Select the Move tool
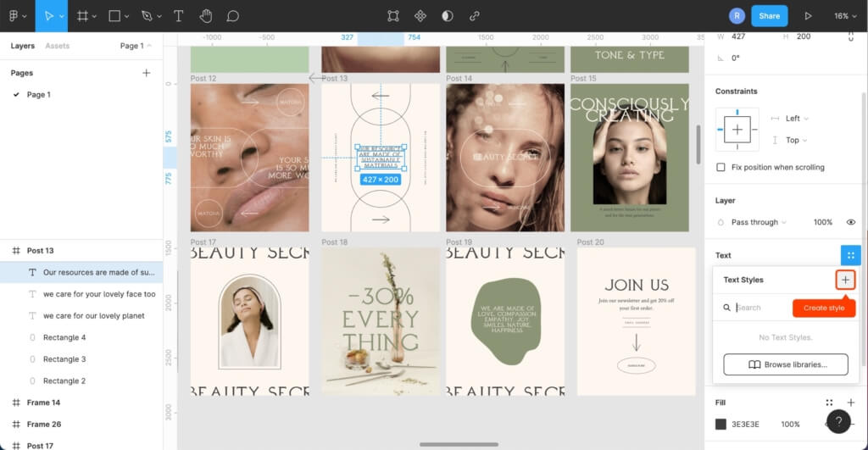Viewport: 868px width, 450px height. click(x=48, y=16)
